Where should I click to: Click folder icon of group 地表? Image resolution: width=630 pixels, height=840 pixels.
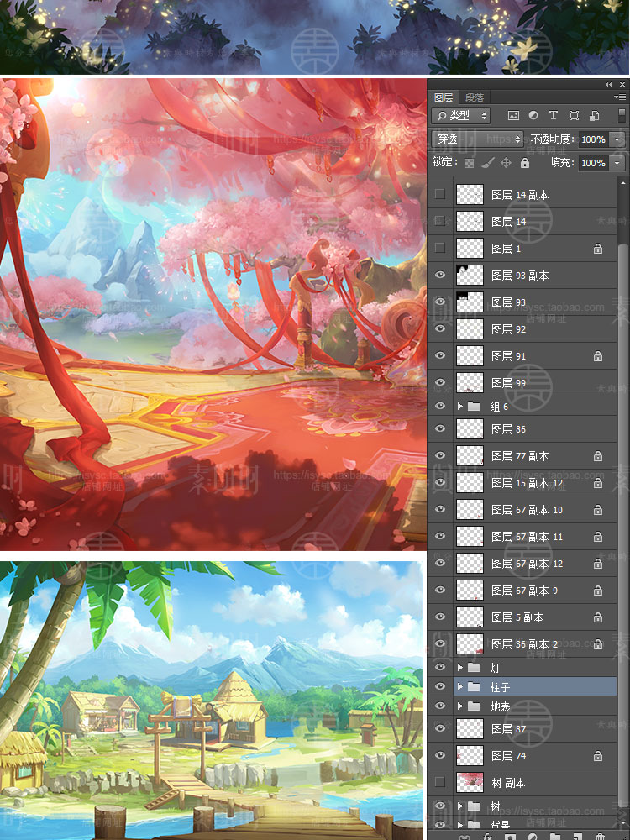[474, 706]
